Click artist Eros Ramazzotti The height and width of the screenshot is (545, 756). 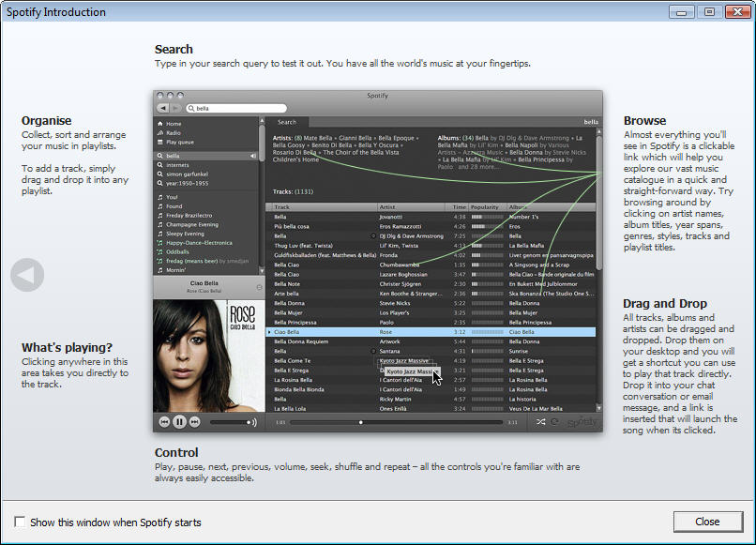401,227
